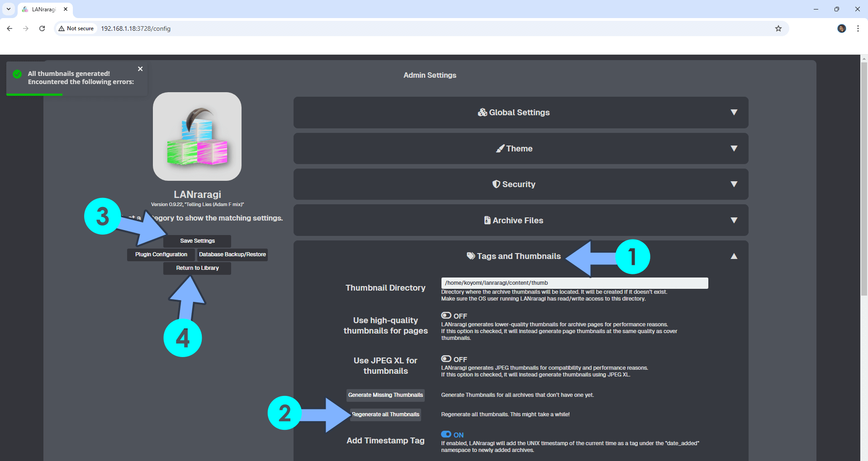
Task: Click the Global Settings cubes icon
Action: coord(482,112)
